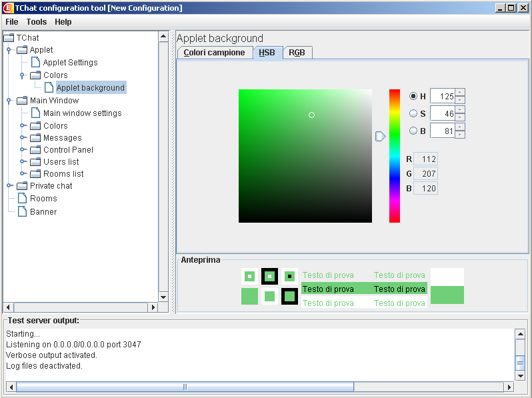Click the large green preview swatch on right

447,295
